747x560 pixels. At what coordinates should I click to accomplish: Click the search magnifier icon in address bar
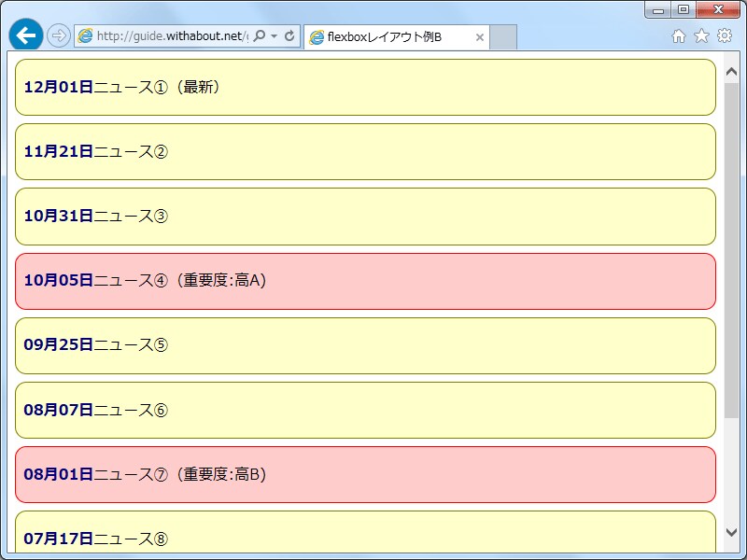[260, 35]
